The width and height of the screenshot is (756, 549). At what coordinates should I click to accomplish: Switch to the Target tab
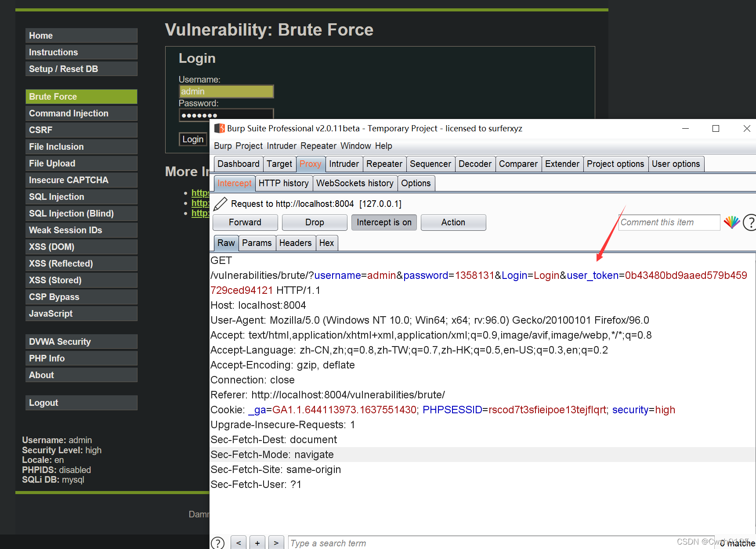point(279,164)
